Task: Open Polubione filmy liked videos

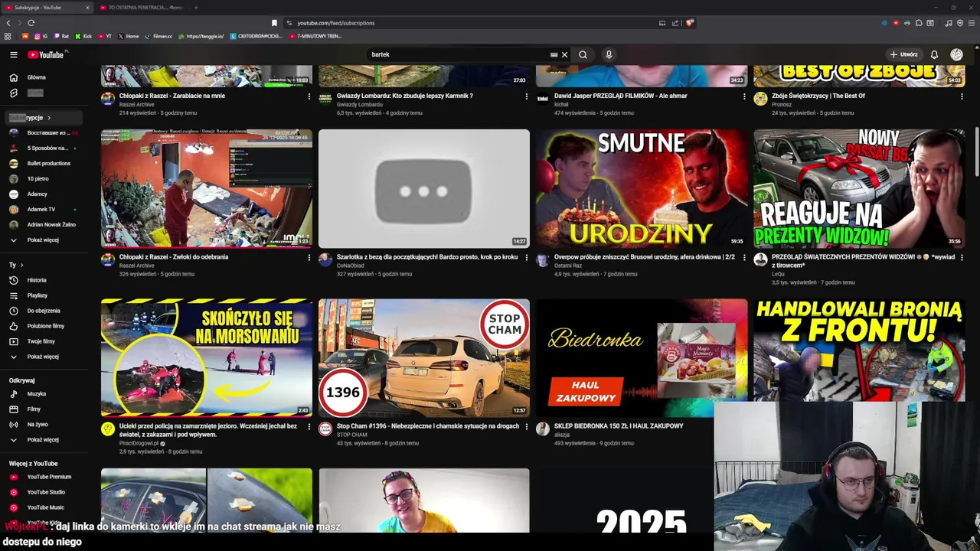Action: 44,326
